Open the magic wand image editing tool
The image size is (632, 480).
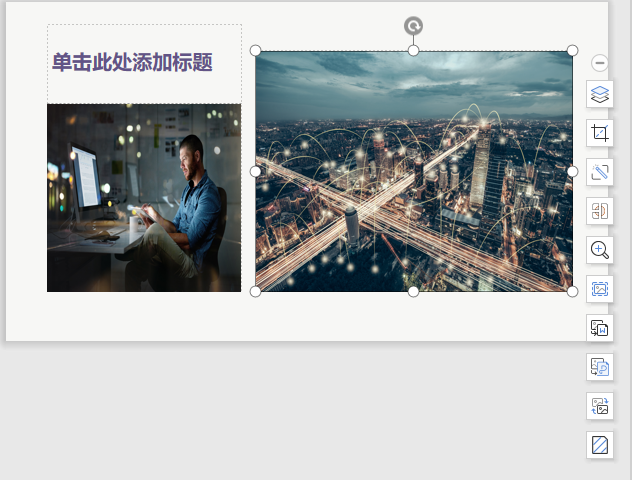click(600, 172)
